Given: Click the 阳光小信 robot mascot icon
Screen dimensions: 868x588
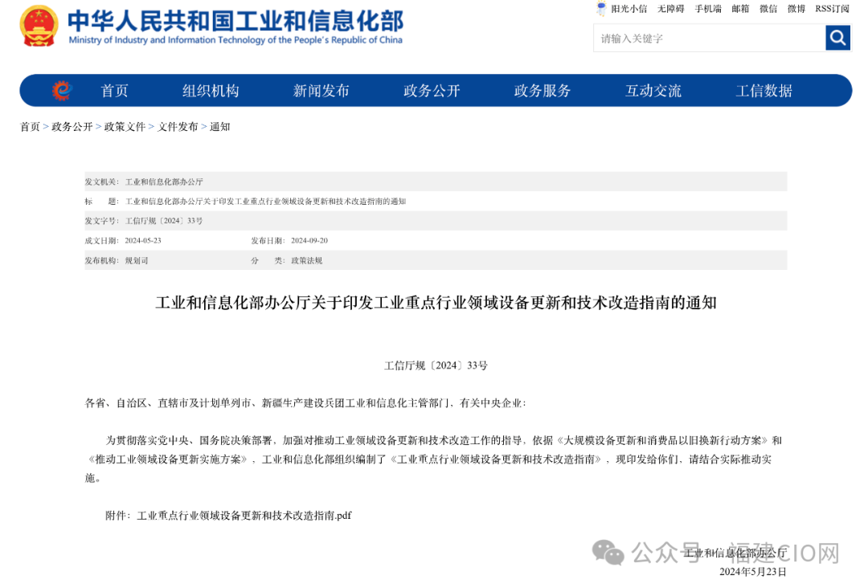Looking at the screenshot, I should pos(601,9).
